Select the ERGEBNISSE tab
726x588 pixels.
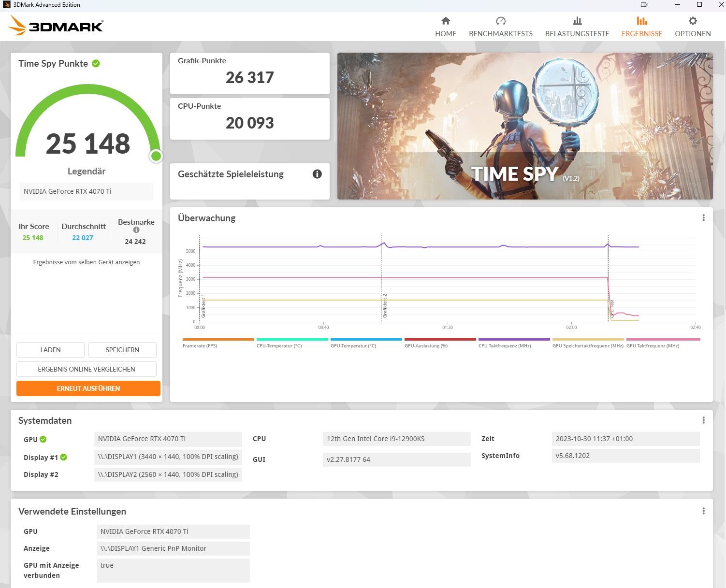click(642, 27)
